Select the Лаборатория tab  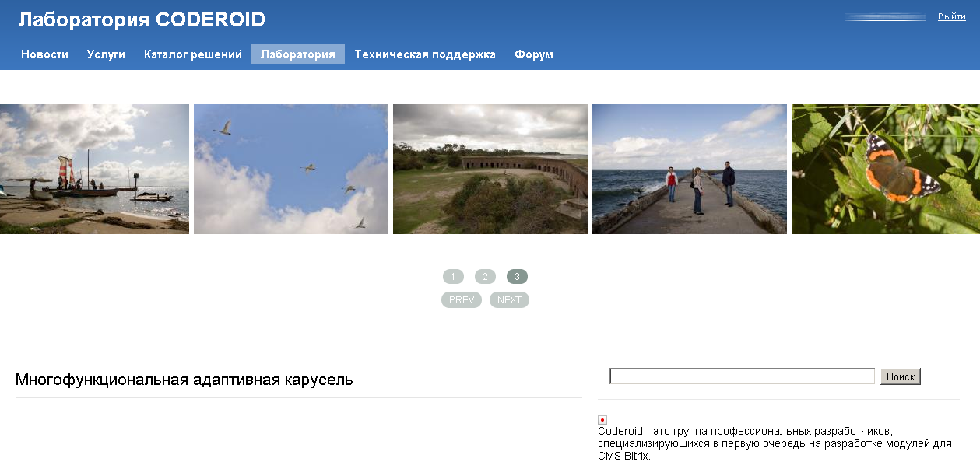[x=298, y=54]
